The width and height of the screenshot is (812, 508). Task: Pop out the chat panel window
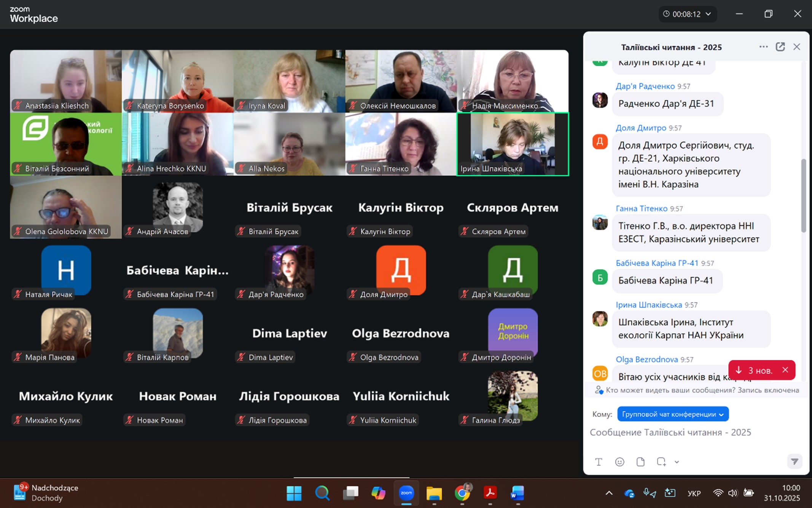click(x=780, y=47)
